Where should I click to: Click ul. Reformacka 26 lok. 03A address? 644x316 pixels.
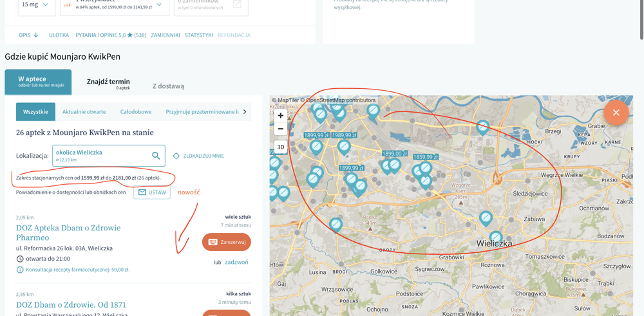coord(64,248)
